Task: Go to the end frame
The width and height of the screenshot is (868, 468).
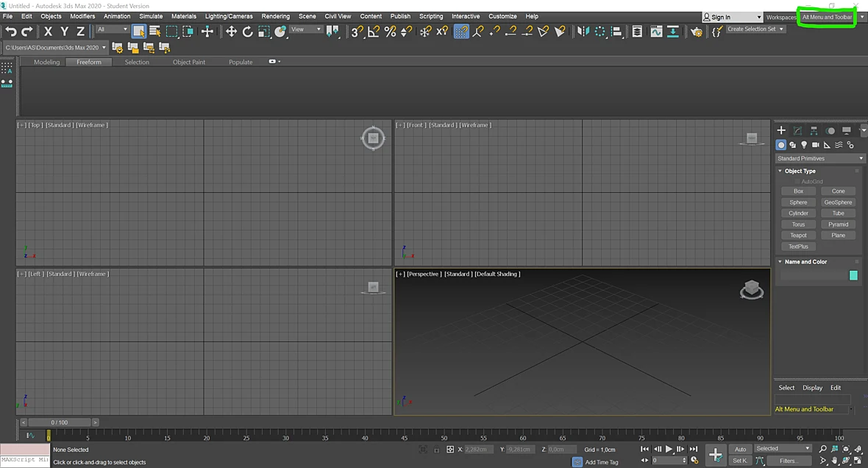Action: 694,449
